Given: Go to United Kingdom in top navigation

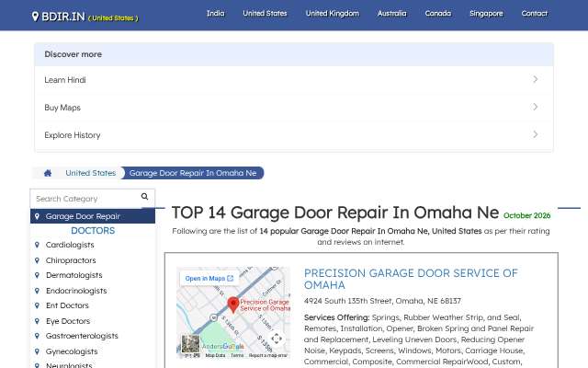Looking at the screenshot, I should coord(333,14).
